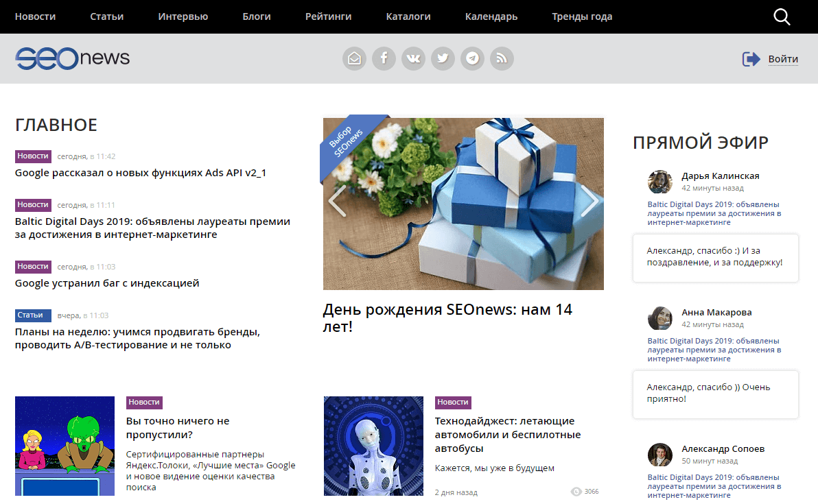Image resolution: width=818 pixels, height=504 pixels.
Task: Open the Telegram channel icon
Action: click(472, 58)
